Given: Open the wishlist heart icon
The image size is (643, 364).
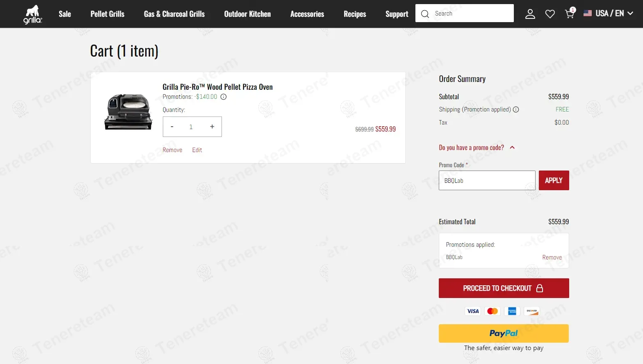Looking at the screenshot, I should pyautogui.click(x=550, y=14).
